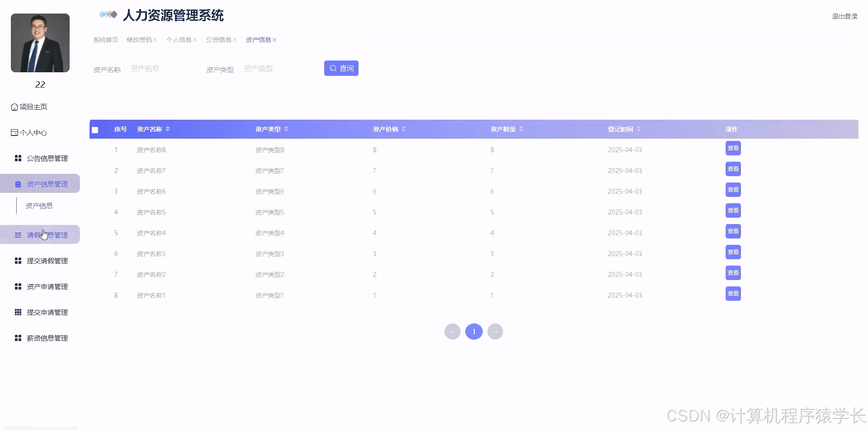Click the 提交请假管理 sidebar icon
Screen dimensions: 868x430
tap(18, 261)
